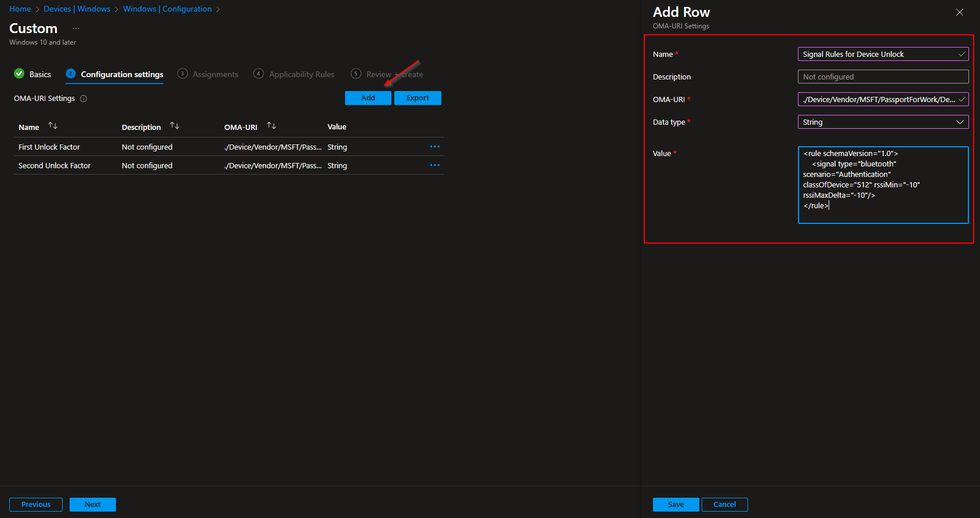Click into the Description input field
The image size is (980, 518).
[x=883, y=77]
